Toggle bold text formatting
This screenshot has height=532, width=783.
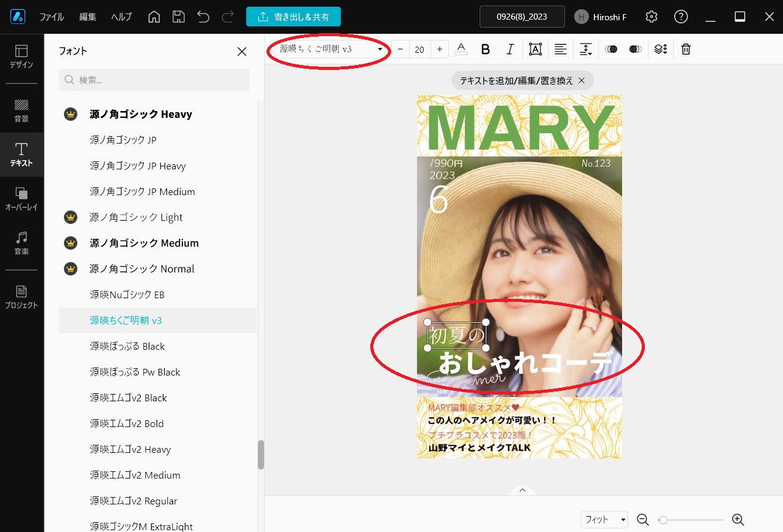point(485,49)
